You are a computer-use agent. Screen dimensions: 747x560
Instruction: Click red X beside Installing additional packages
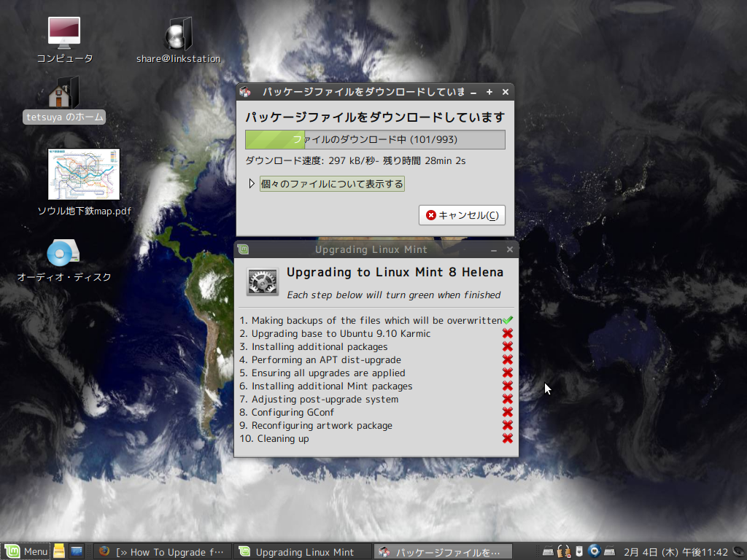click(x=508, y=346)
